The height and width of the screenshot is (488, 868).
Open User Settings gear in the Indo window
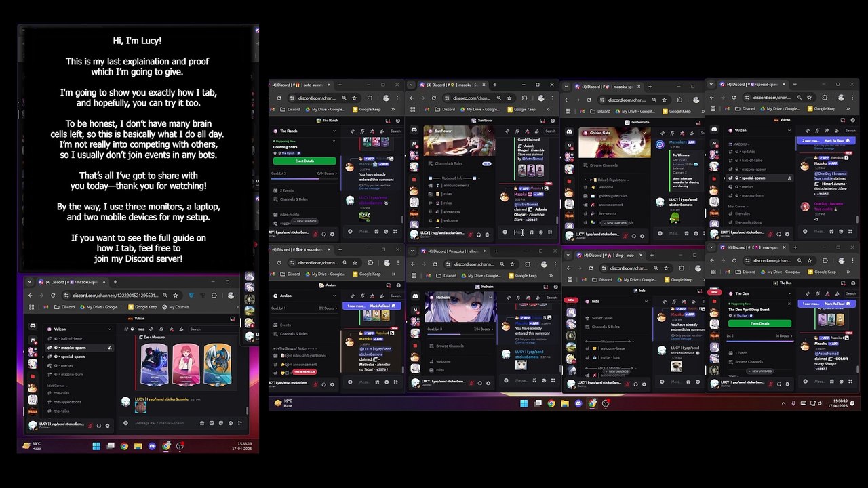(643, 384)
